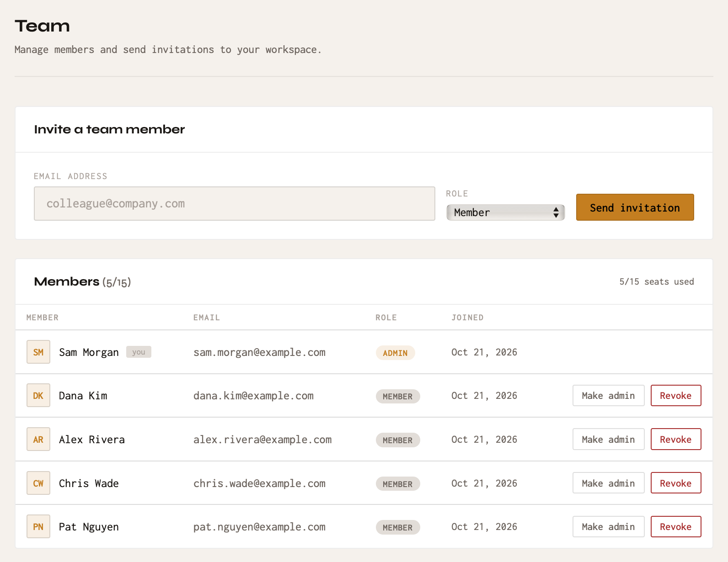The height and width of the screenshot is (562, 728).
Task: Click the MEMBER badge in Dana Kim's row
Action: tap(398, 396)
